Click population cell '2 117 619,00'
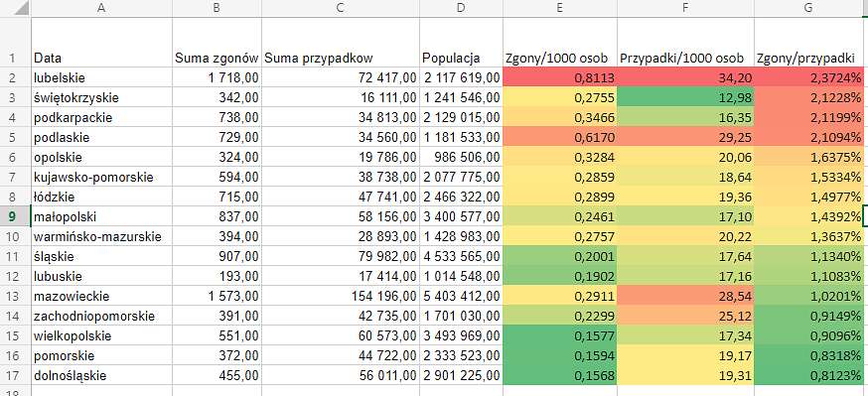The height and width of the screenshot is (396, 868). (x=461, y=77)
